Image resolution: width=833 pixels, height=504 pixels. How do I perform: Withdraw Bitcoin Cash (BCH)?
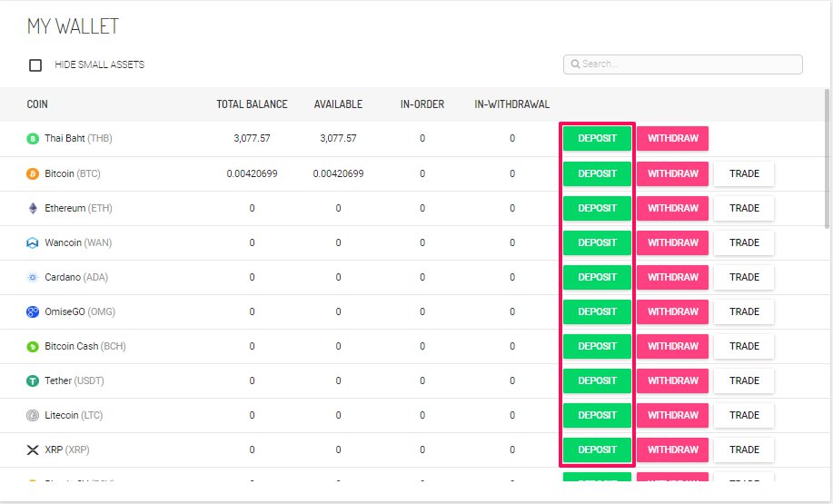click(x=672, y=346)
